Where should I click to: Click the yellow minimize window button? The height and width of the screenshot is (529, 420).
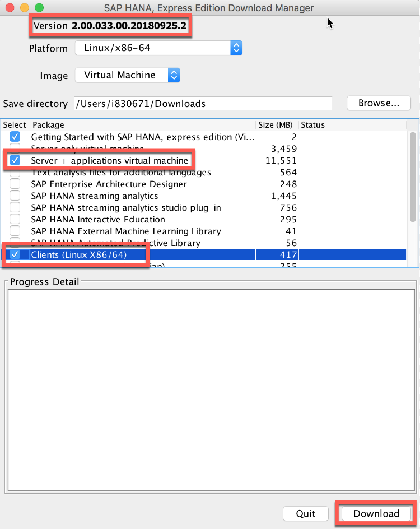pos(25,7)
